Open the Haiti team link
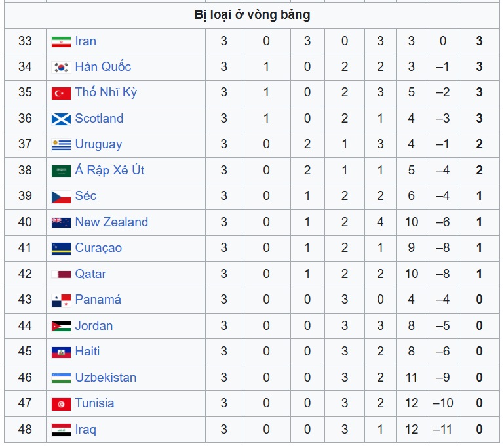 pos(87,351)
